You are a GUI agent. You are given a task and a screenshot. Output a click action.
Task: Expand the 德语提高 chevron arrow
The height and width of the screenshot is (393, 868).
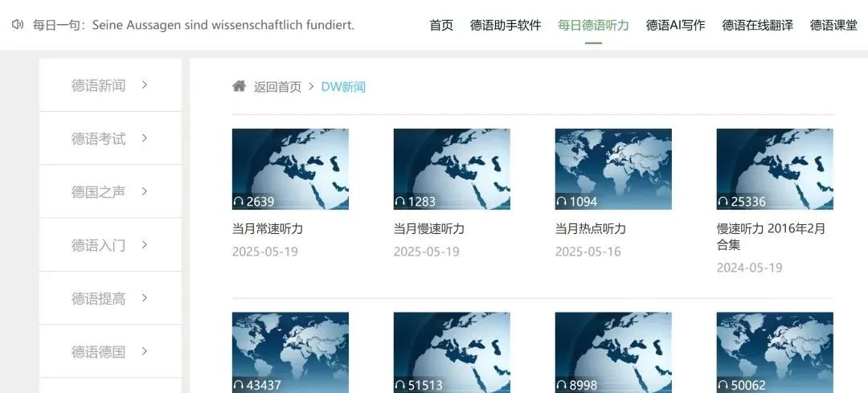click(145, 298)
